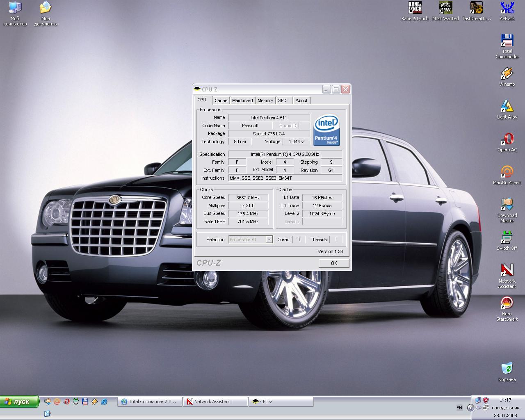This screenshot has width=525, height=420.
Task: Select the Opera AC desktop icon
Action: (507, 142)
